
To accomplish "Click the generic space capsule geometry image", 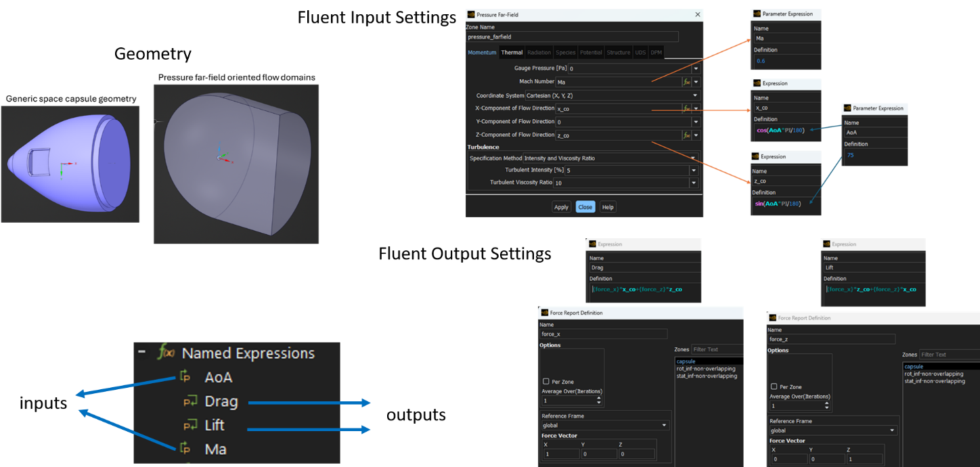I will click(x=70, y=164).
